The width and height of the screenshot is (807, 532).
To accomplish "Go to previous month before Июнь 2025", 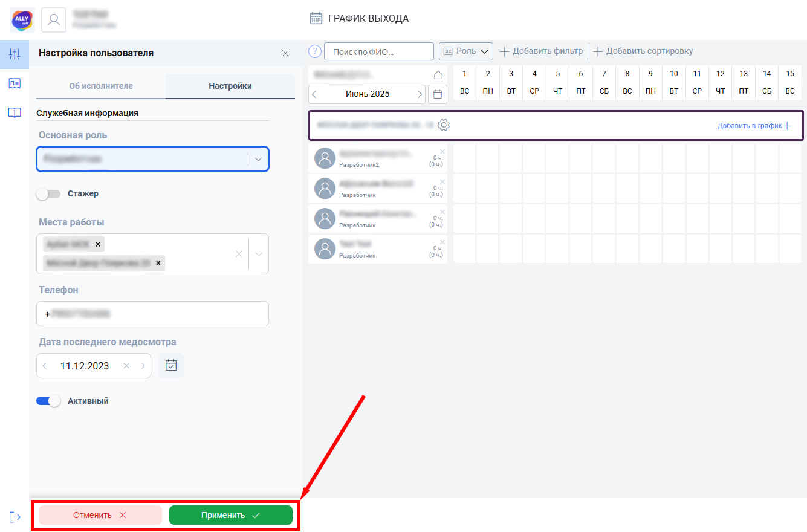I will coord(314,94).
